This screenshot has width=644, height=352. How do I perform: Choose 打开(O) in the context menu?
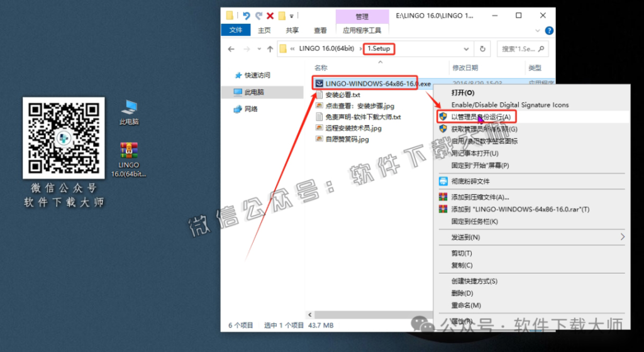[x=532, y=93]
